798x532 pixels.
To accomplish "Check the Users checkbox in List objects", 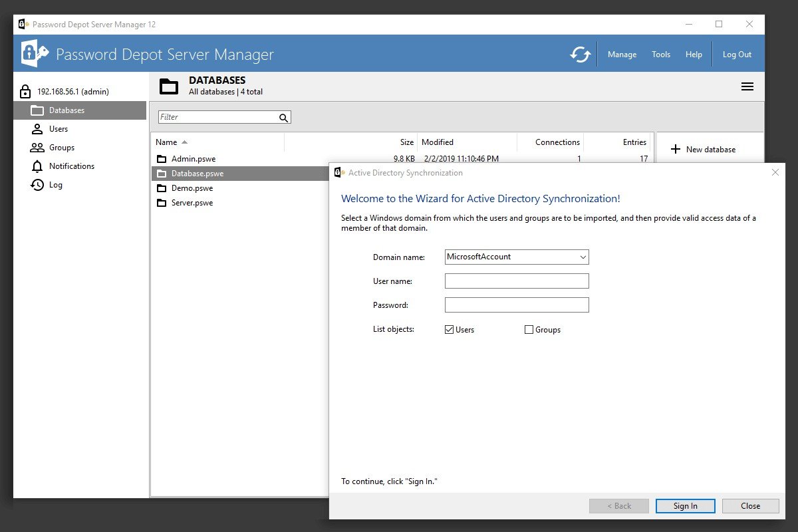I will (450, 329).
